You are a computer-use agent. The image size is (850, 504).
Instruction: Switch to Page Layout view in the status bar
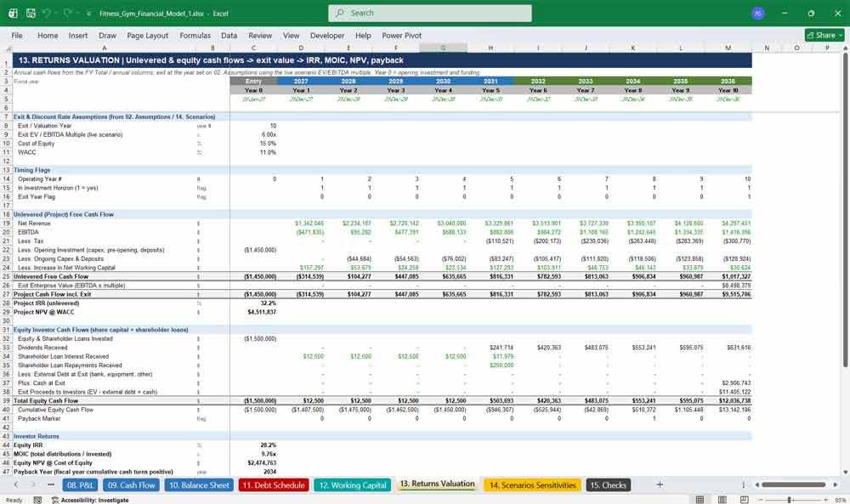tap(722, 500)
